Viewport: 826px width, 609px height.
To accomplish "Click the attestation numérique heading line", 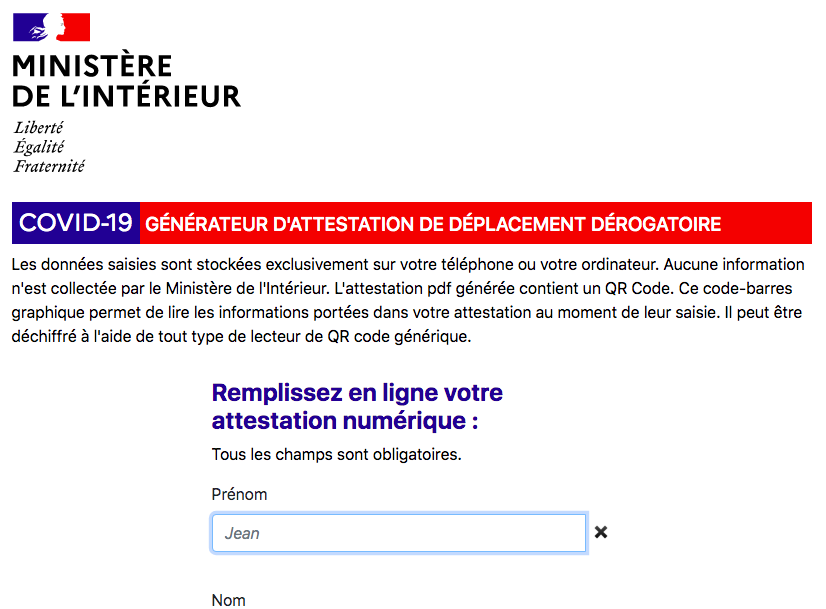I will click(345, 421).
